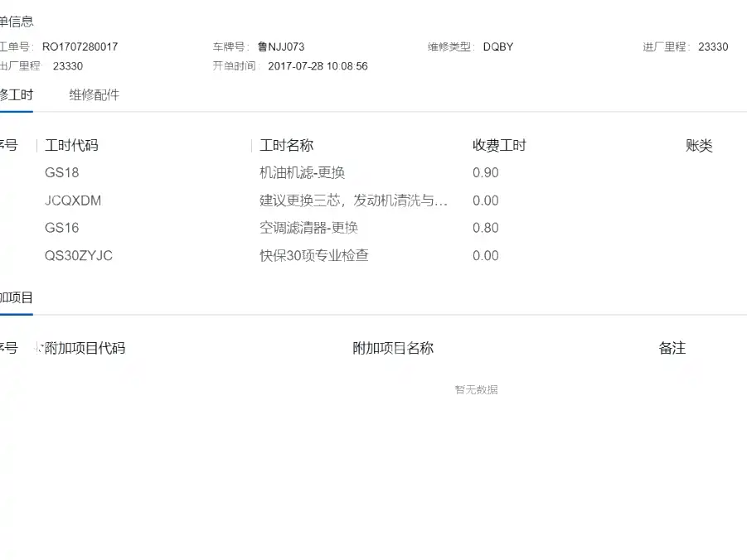Image resolution: width=747 pixels, height=560 pixels.
Task: Click the 机油机滤-更换 item name
Action: click(x=302, y=172)
